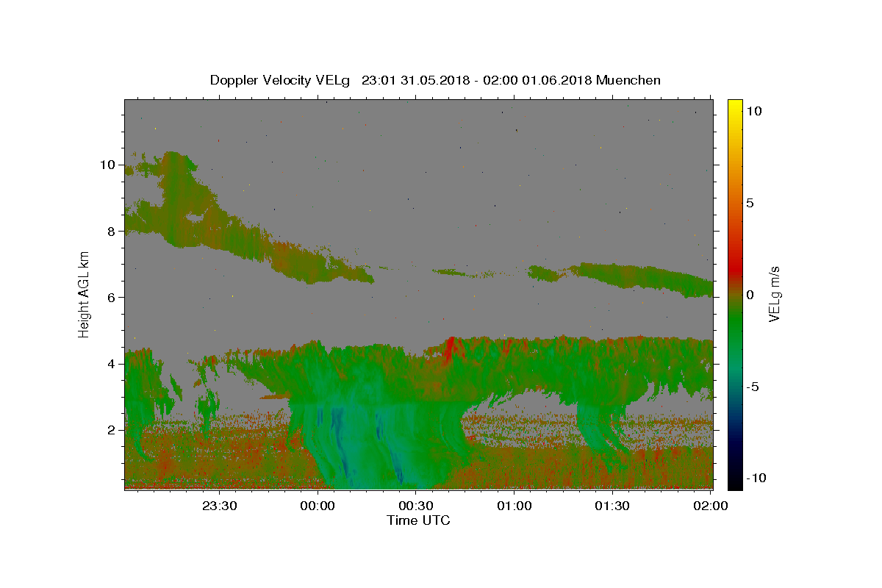The height and width of the screenshot is (588, 882).
Task: Click the '02:00' time tick label
Action: [x=711, y=506]
